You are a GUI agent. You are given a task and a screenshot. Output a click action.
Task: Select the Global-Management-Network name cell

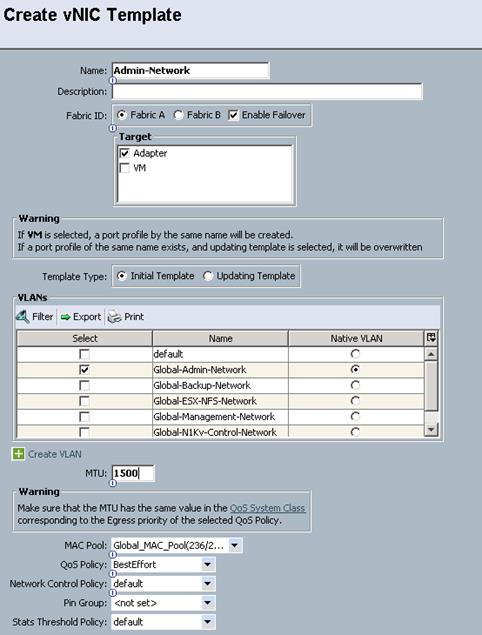click(220, 417)
